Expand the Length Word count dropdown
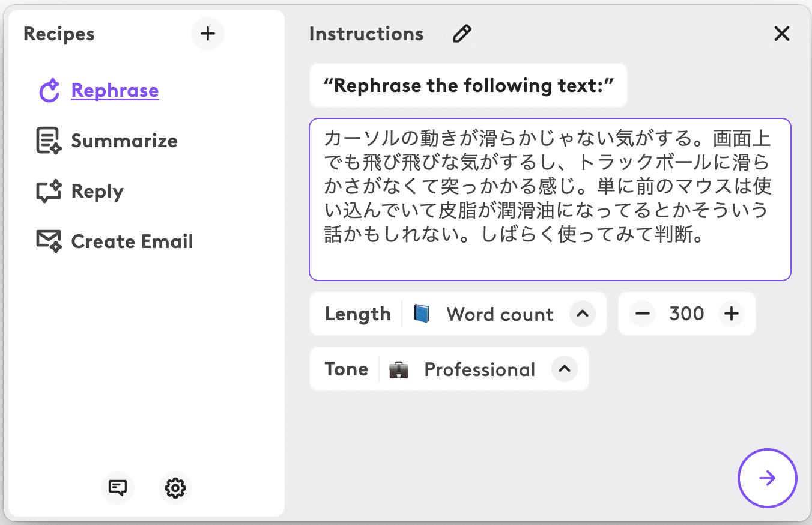This screenshot has width=812, height=525. tap(582, 314)
